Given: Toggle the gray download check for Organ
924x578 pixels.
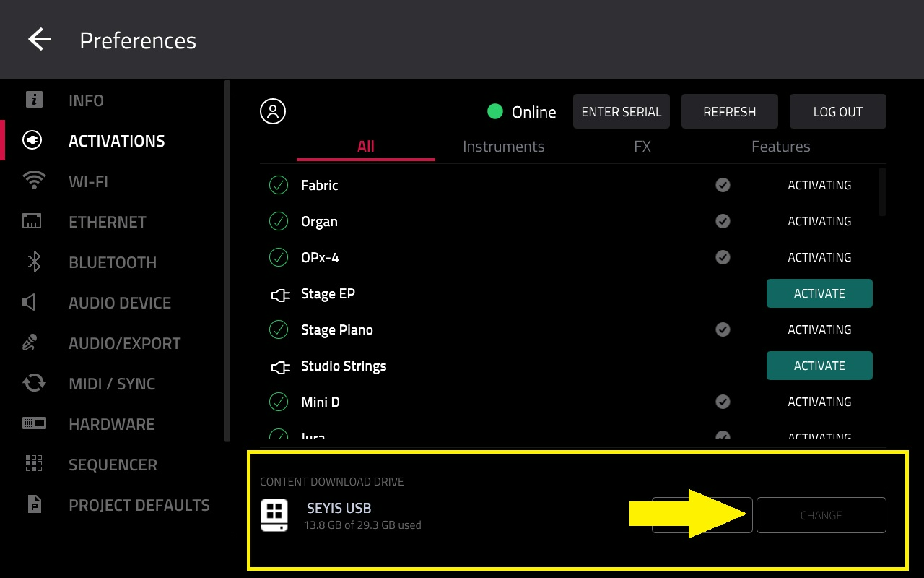Looking at the screenshot, I should (x=723, y=221).
